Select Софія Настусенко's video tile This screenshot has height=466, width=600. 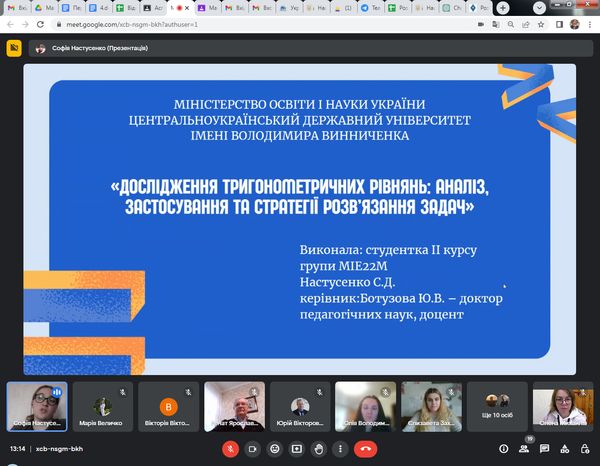click(35, 405)
